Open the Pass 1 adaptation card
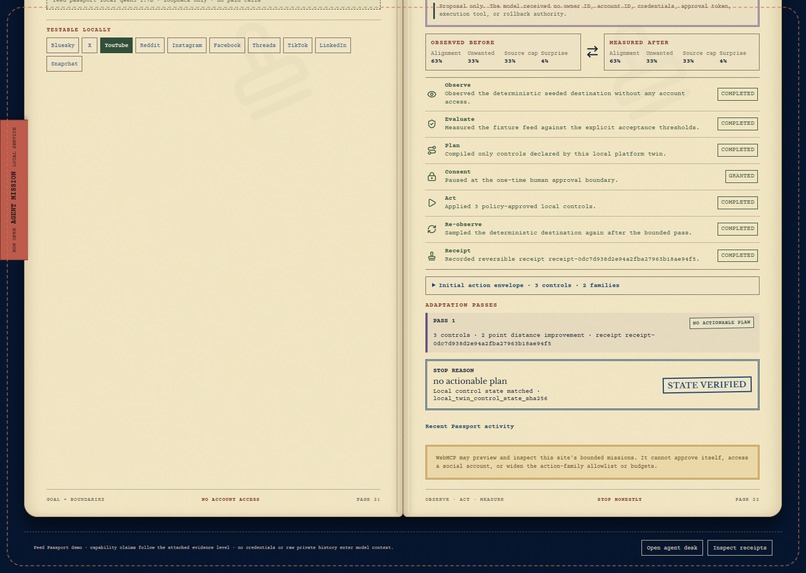Image resolution: width=806 pixels, height=573 pixels. [x=592, y=332]
